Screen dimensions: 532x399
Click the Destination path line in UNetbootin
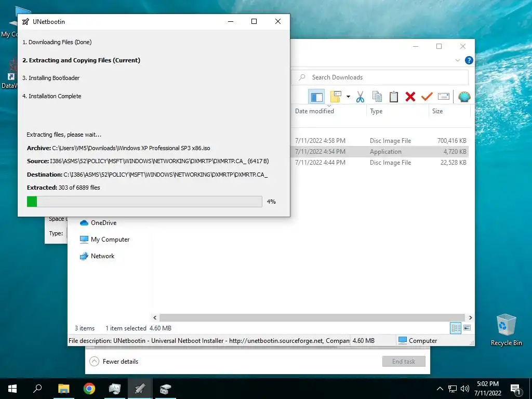point(147,175)
